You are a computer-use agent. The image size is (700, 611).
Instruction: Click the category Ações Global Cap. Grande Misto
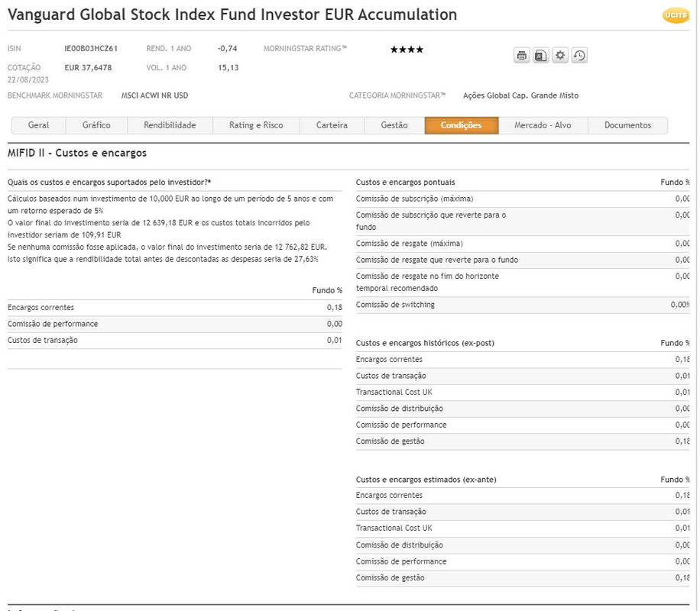(520, 95)
